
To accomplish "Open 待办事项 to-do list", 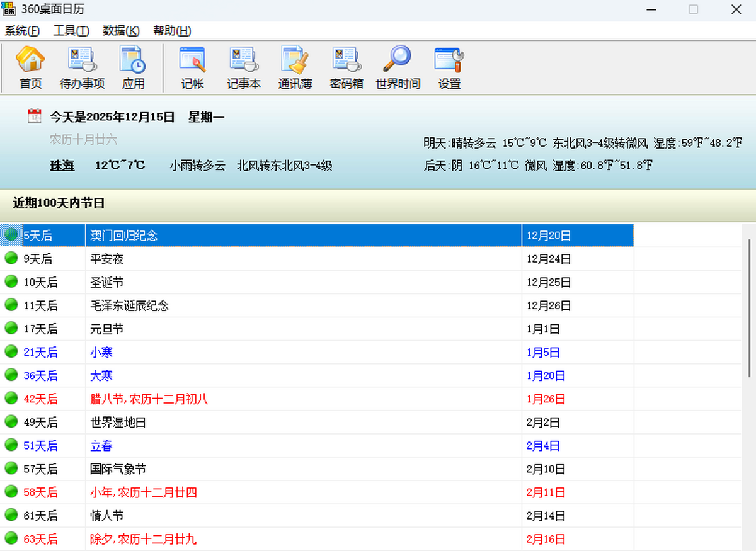I will tap(82, 67).
